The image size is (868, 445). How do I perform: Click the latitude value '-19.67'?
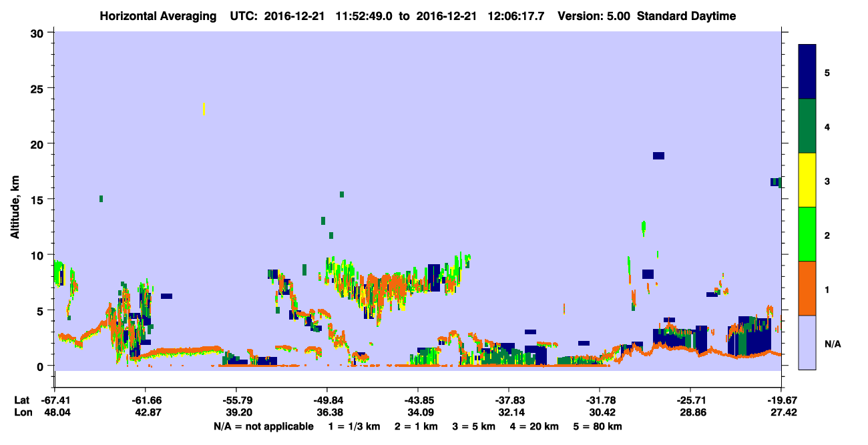click(x=781, y=400)
